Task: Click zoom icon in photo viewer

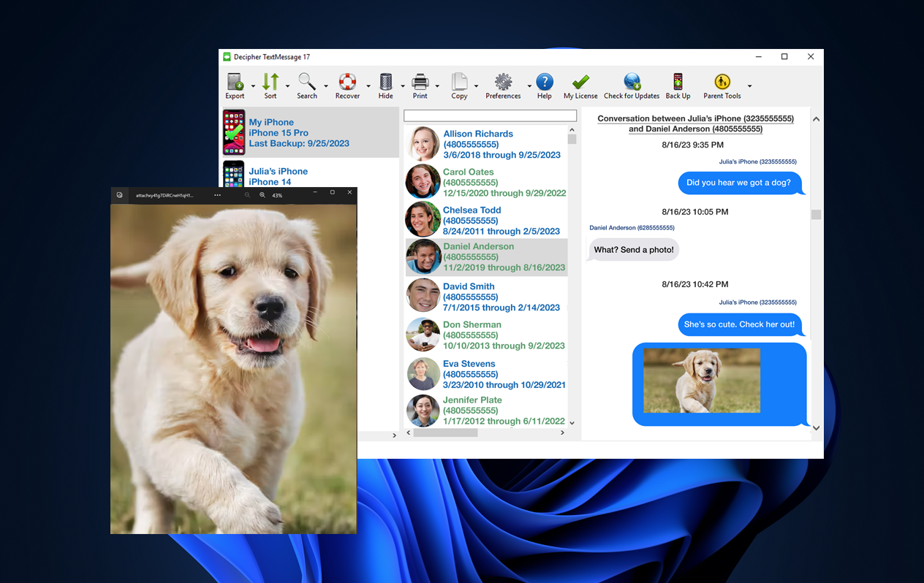Action: (x=262, y=195)
